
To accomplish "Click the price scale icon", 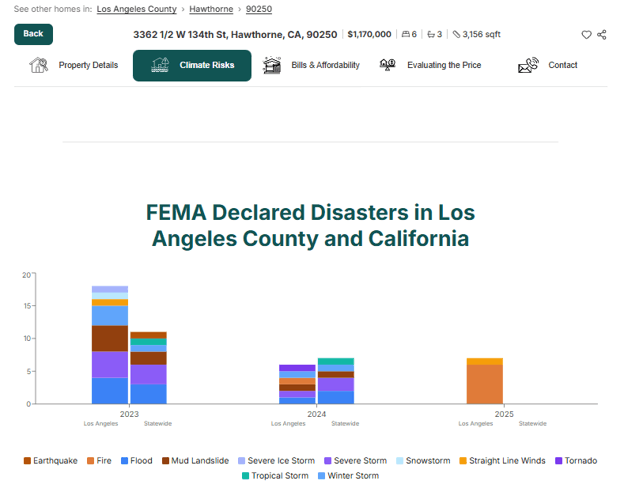I will click(387, 64).
